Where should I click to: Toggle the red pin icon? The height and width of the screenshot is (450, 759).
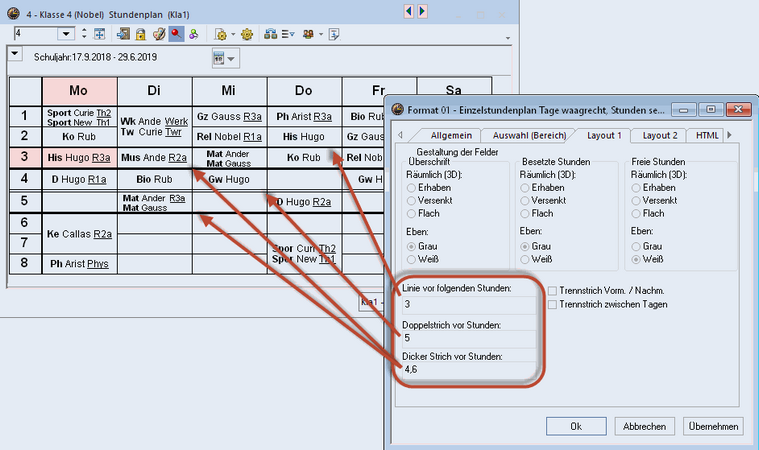coord(176,34)
